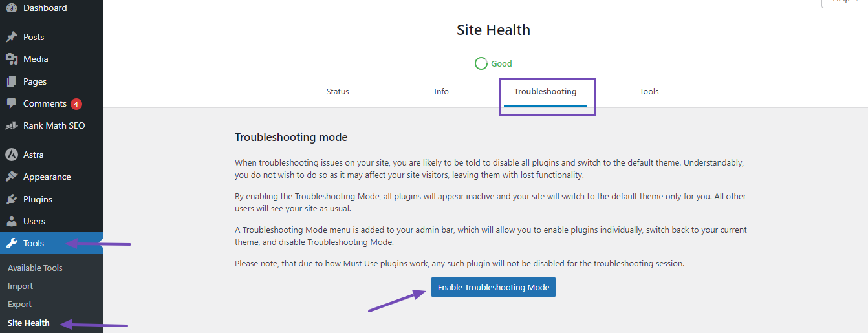
Task: Switch to the Info tab
Action: (x=442, y=92)
